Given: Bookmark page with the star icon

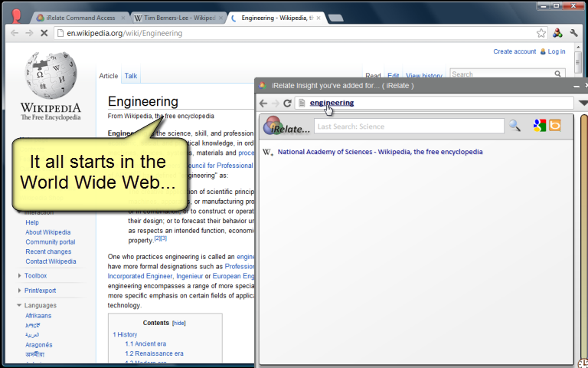Looking at the screenshot, I should 541,33.
